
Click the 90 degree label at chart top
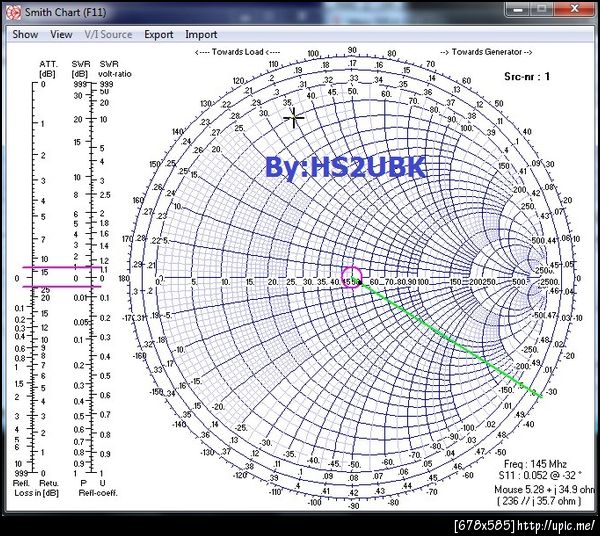pos(352,50)
